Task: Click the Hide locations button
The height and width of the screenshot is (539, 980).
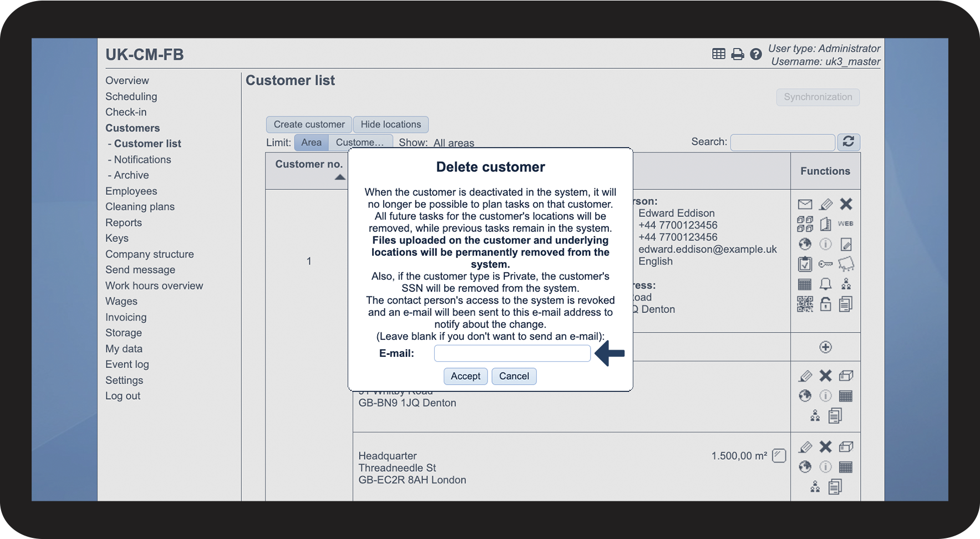Action: click(390, 124)
